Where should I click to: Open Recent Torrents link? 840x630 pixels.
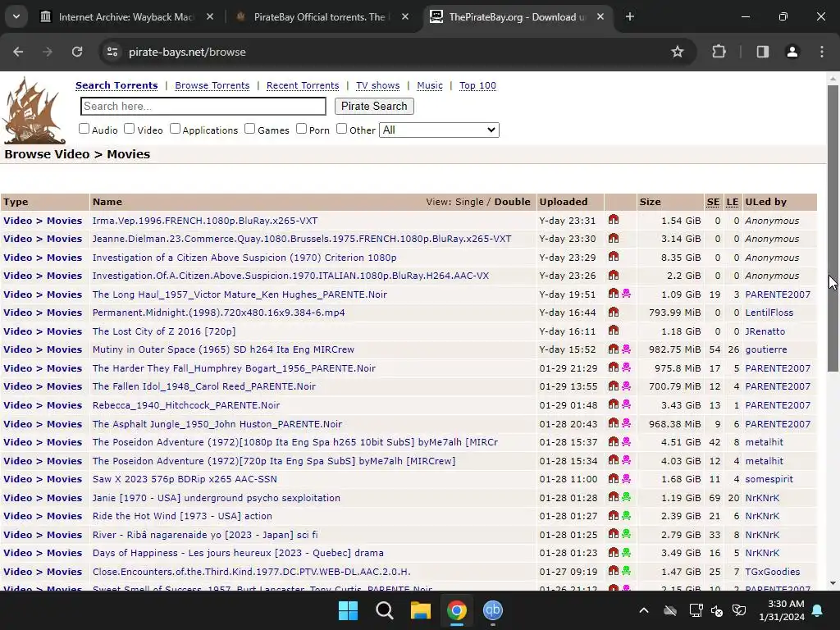[x=303, y=85]
